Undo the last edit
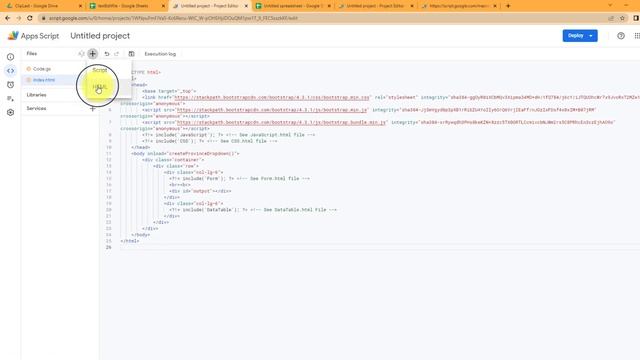 tap(107, 53)
